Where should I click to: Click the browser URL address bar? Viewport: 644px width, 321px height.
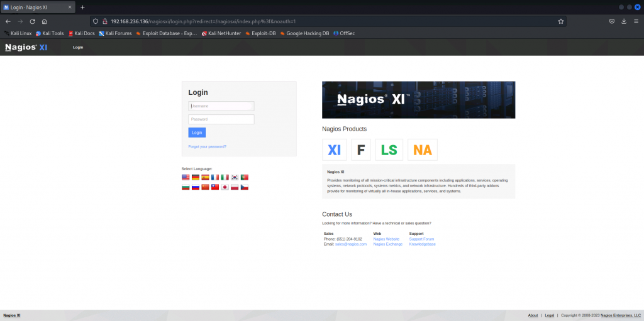328,21
